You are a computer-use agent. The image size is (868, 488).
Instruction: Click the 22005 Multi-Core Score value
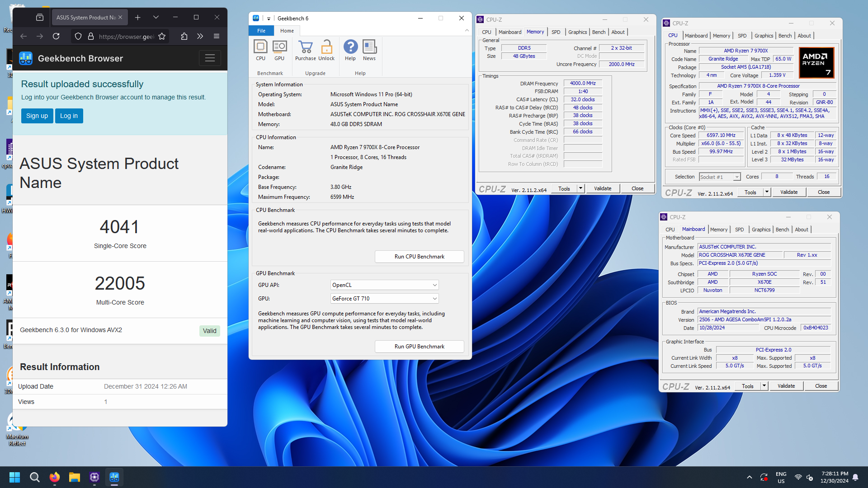coord(120,283)
